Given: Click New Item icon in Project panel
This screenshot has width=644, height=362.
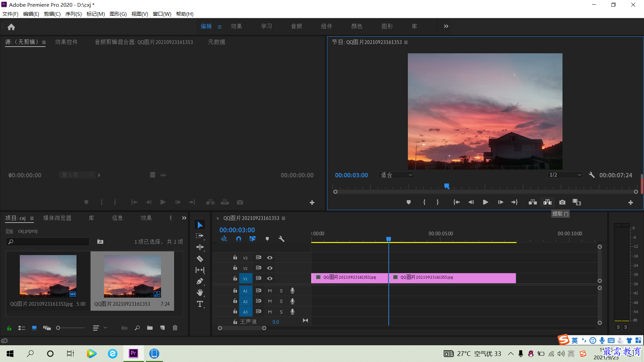Looking at the screenshot, I should 162,328.
